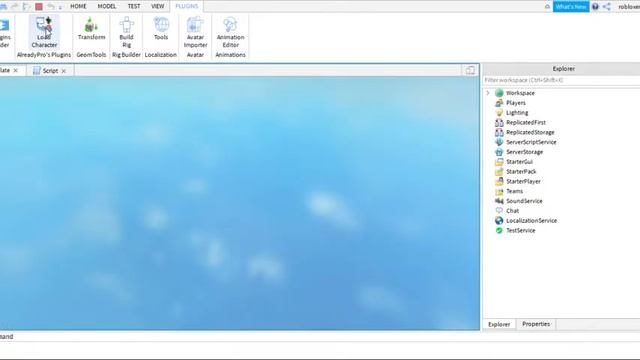Close the Baseplate document tab
This screenshot has width=640, height=360.
[x=16, y=71]
